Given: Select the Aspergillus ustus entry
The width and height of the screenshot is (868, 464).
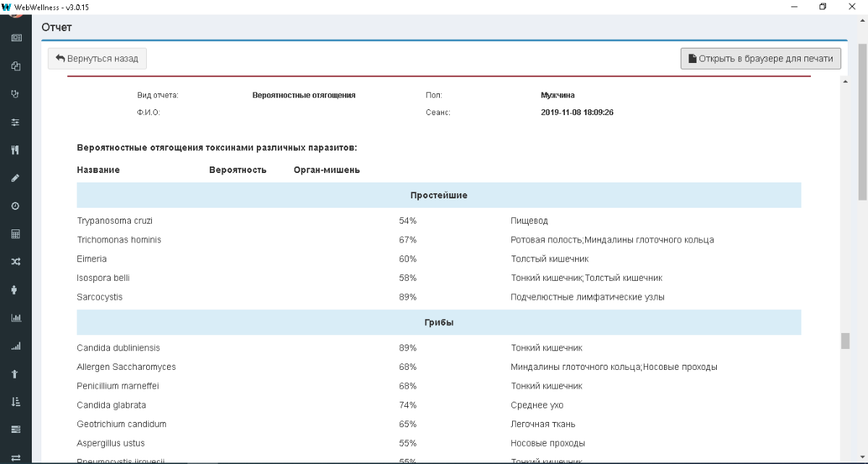Looking at the screenshot, I should point(111,443).
